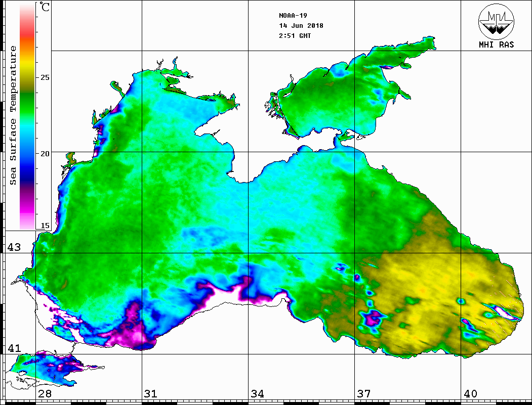Click the '20' color scale tick label
Viewport: 532px width, 405px height.
[45, 154]
